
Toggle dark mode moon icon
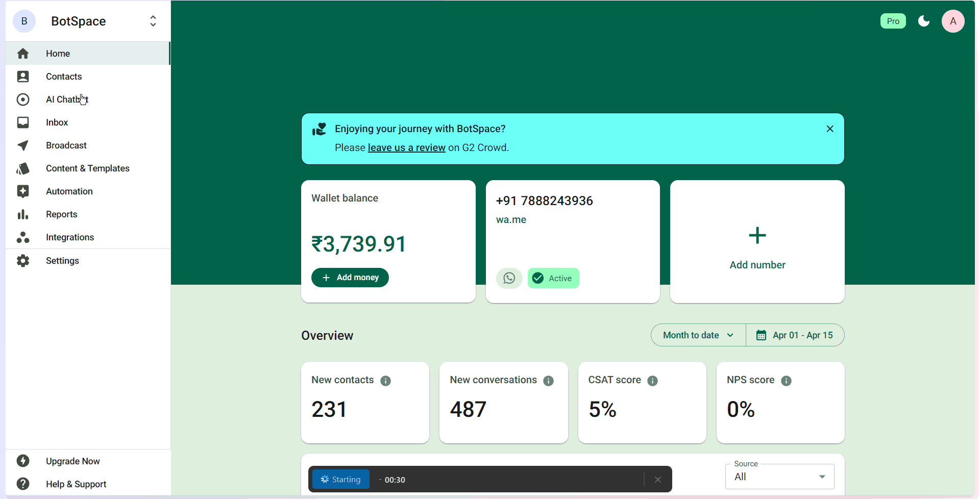click(924, 21)
